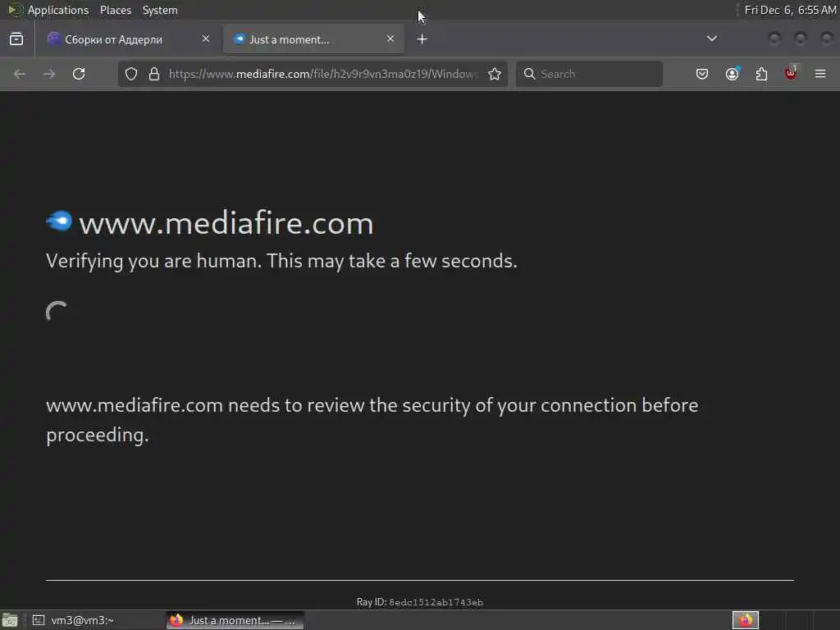
Task: Open Extensions puzzle-piece menu
Action: (761, 74)
